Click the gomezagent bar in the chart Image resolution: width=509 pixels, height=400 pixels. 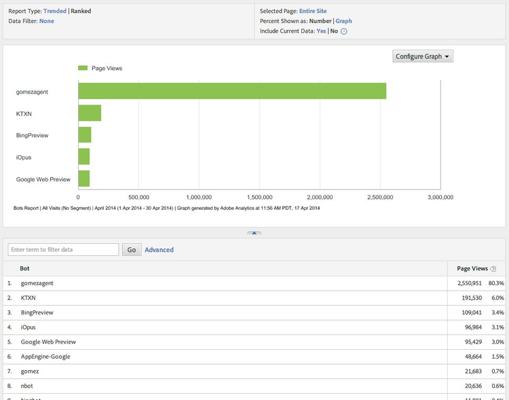232,91
